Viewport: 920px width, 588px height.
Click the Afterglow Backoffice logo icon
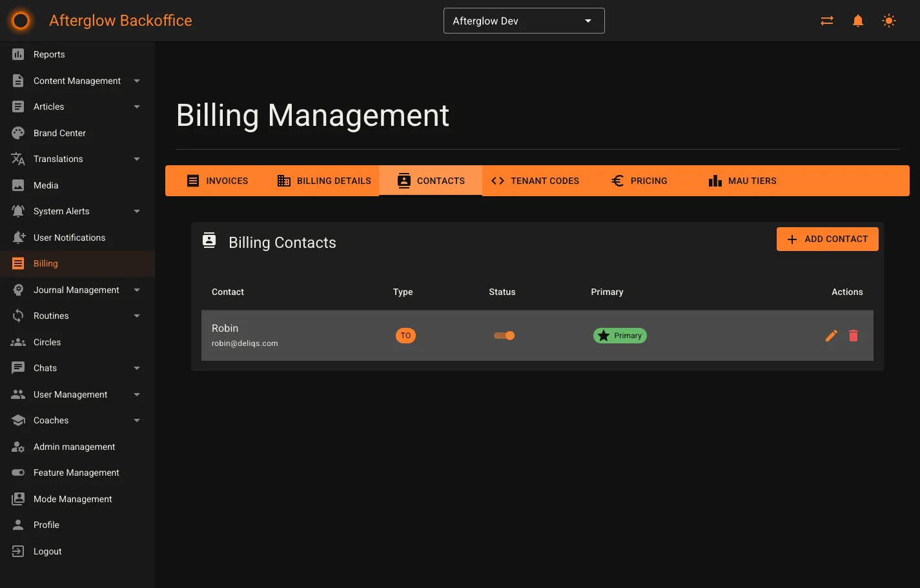(20, 20)
